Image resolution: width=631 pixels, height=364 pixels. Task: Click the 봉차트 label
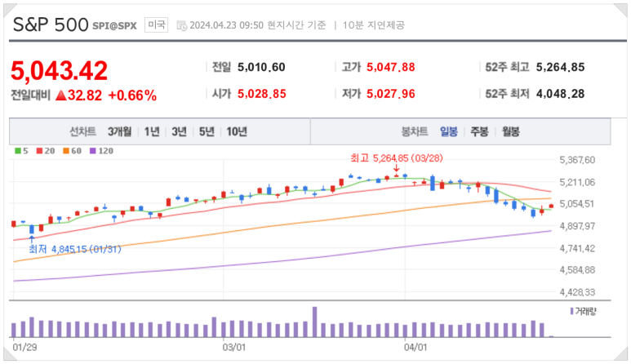tap(415, 131)
